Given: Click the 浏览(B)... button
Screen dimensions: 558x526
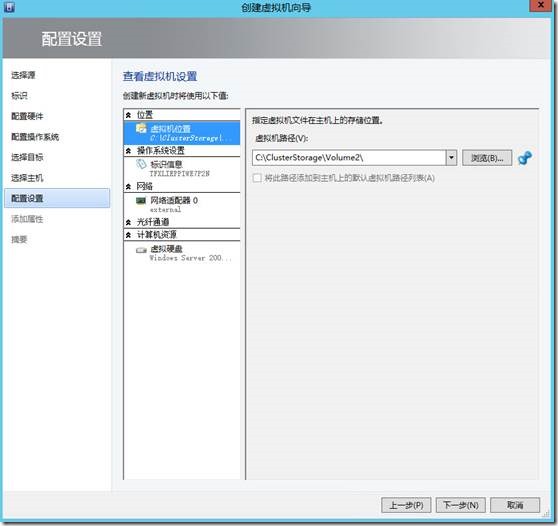Looking at the screenshot, I should click(487, 158).
